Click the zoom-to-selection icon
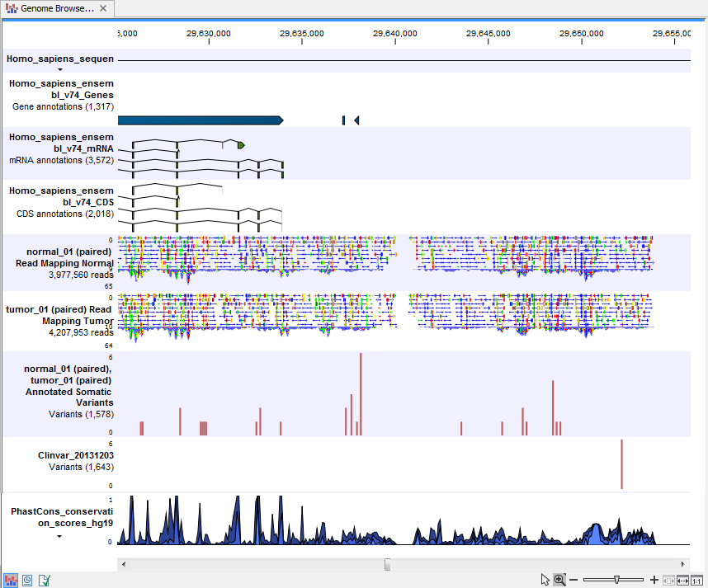 (x=668, y=580)
